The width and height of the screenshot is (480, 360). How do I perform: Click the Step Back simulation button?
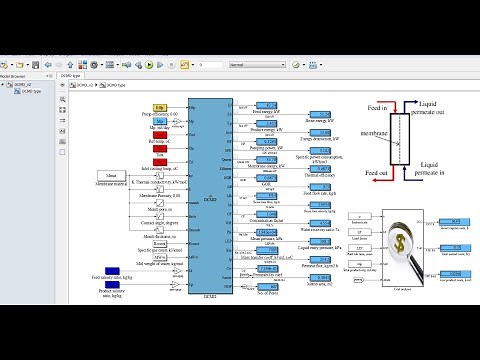[x=138, y=65]
